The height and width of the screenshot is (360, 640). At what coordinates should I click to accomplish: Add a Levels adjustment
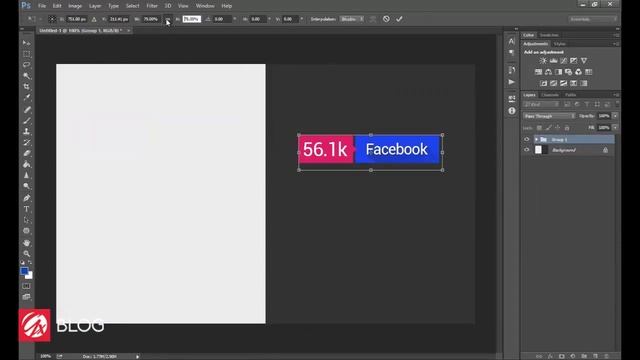click(553, 60)
